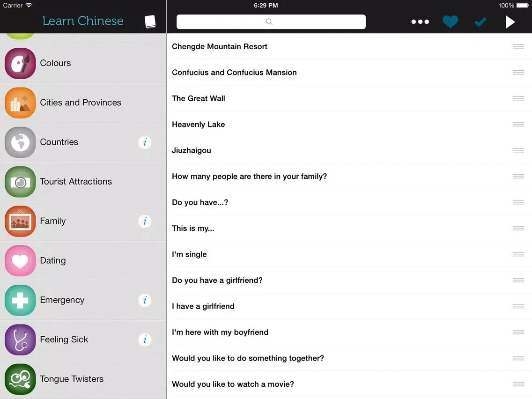Screen dimensions: 532x399
Task: Select the Colours palette icon
Action: tap(20, 63)
